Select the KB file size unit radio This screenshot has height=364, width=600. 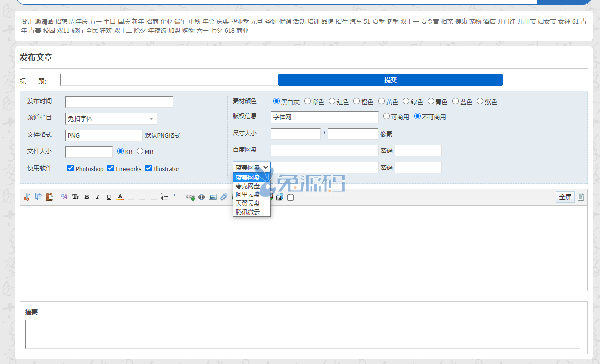pyautogui.click(x=120, y=151)
